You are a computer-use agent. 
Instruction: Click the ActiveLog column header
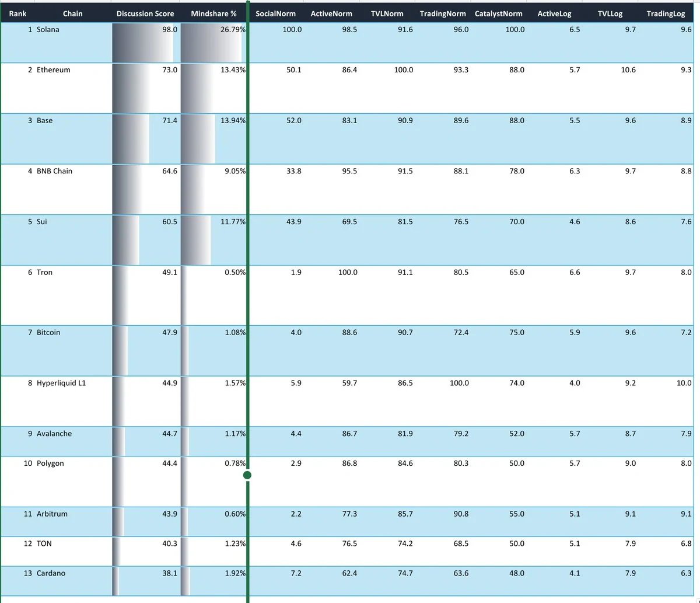(555, 13)
